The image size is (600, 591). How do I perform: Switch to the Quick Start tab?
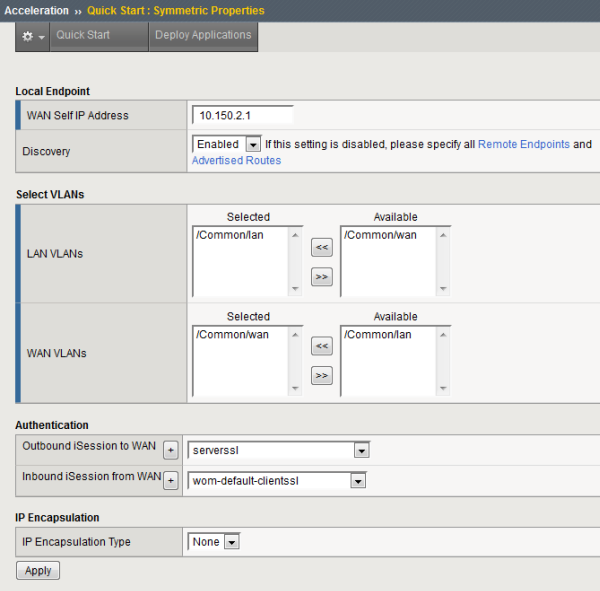point(83,35)
